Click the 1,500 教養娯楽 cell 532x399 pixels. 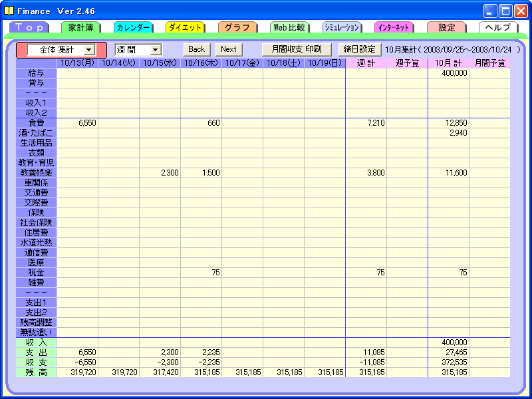click(x=201, y=173)
